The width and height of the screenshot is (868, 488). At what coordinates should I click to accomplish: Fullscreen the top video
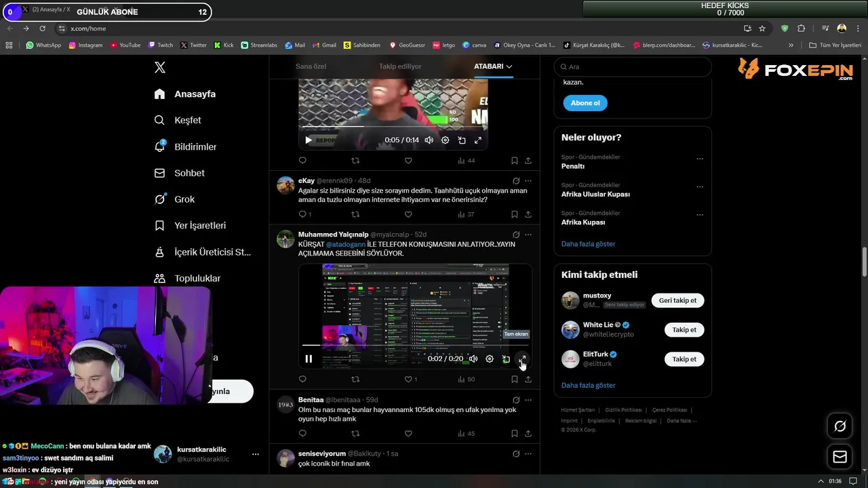[478, 140]
